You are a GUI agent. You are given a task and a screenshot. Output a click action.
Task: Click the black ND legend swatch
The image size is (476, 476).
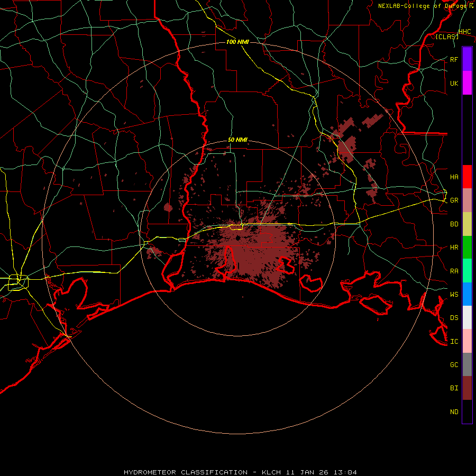467,411
